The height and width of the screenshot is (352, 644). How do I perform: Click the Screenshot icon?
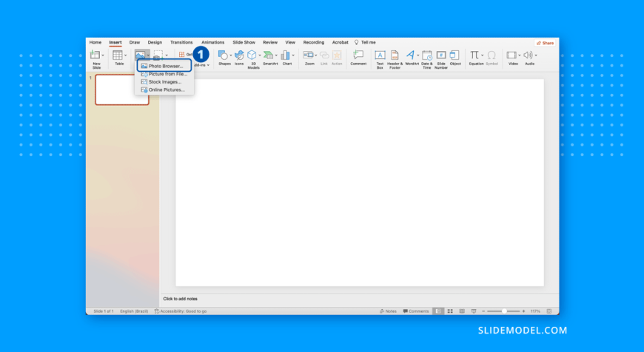pos(158,55)
